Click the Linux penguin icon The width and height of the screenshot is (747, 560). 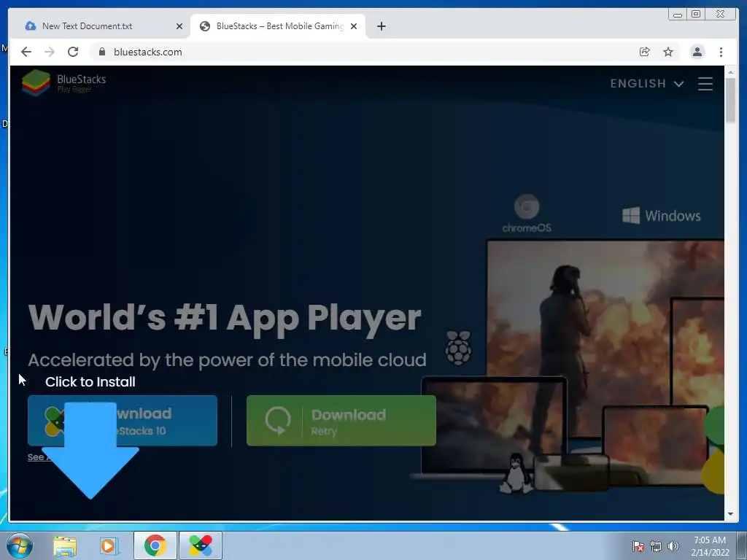tap(516, 472)
